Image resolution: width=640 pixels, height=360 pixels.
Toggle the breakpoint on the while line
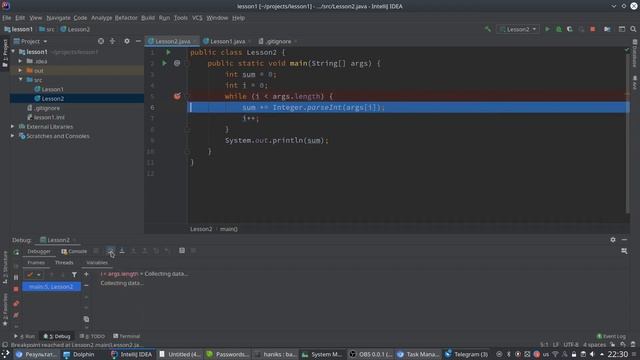point(177,96)
